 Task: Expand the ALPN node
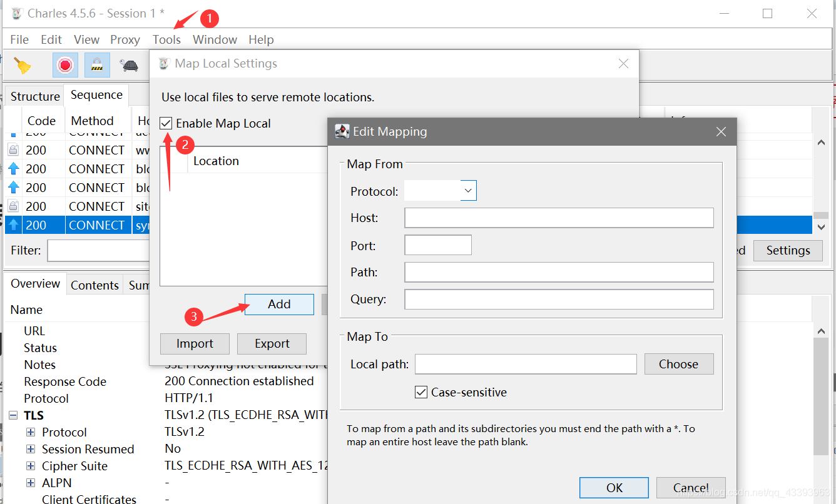tap(31, 483)
